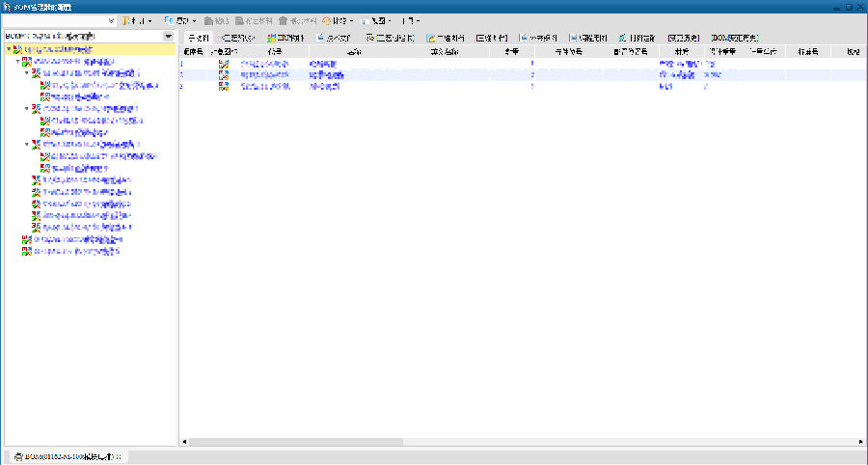Select the yellow-highlighted root item in the BOM tree
868x465 pixels.
click(x=91, y=49)
